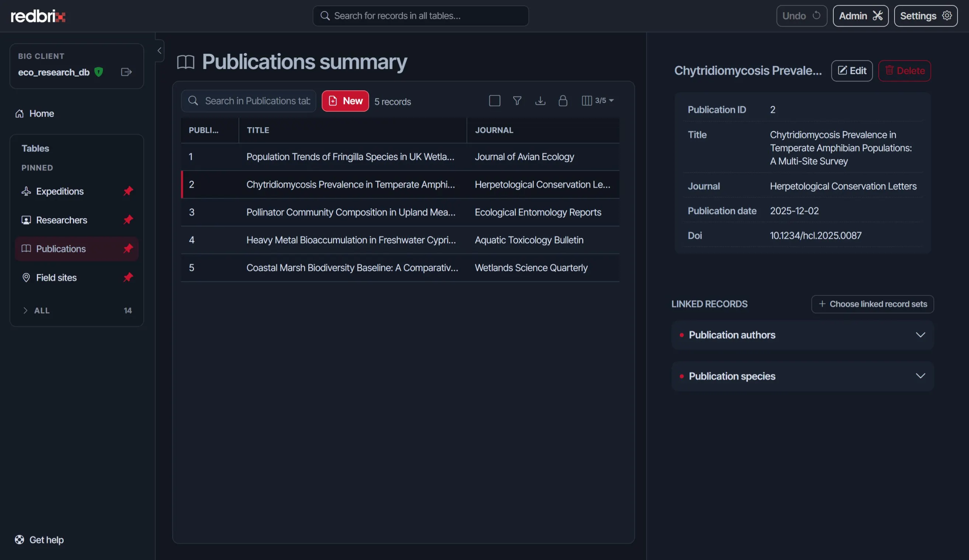Image resolution: width=969 pixels, height=560 pixels.
Task: Click the Title column header
Action: (x=352, y=130)
